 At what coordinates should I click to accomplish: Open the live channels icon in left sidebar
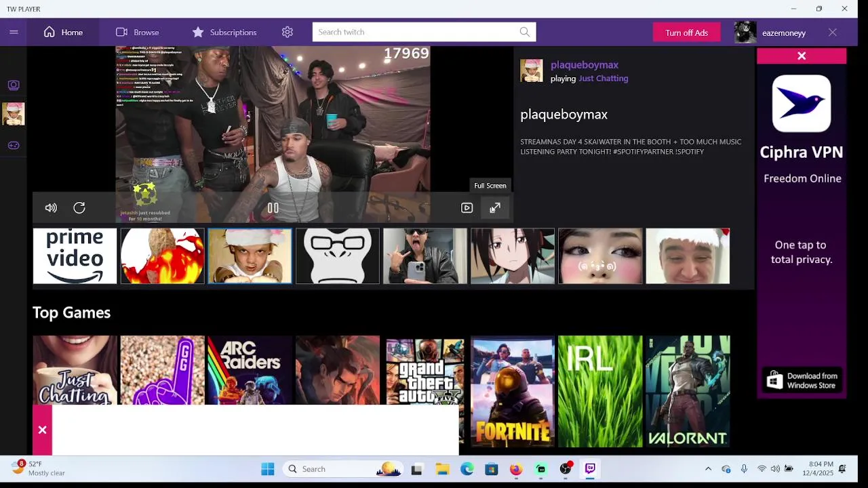[x=14, y=85]
